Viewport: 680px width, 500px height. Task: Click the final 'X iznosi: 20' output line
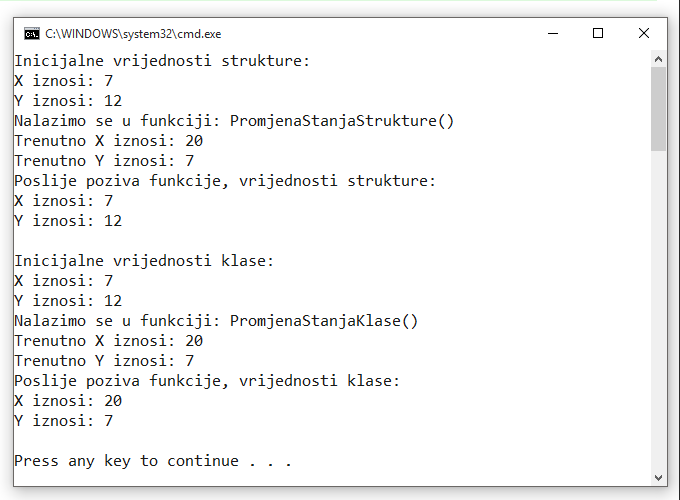point(68,401)
